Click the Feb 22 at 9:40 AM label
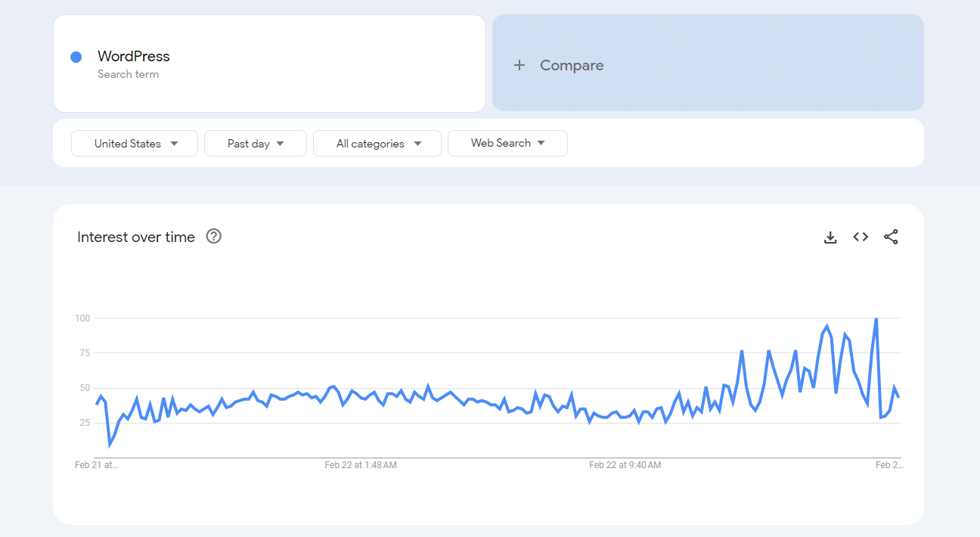 click(625, 465)
